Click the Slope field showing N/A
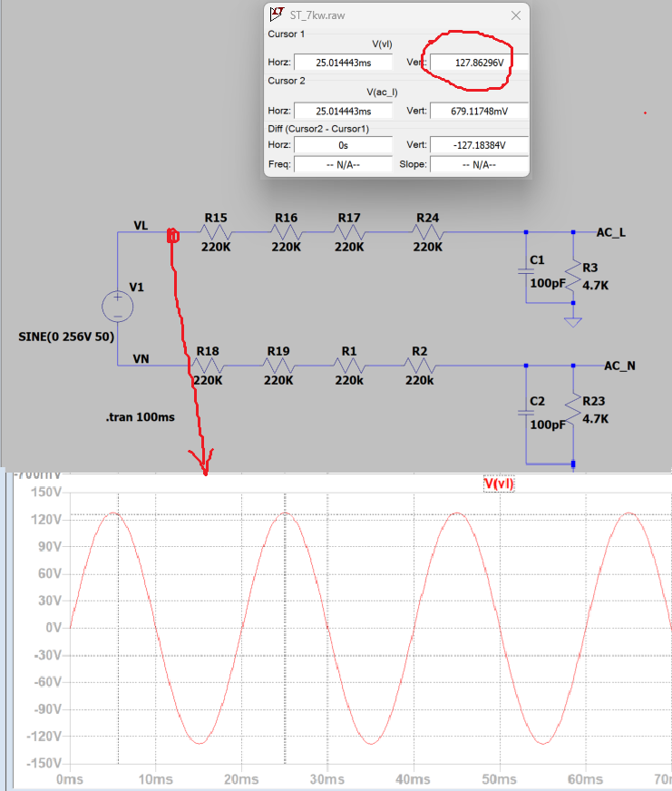The width and height of the screenshot is (672, 791). [479, 164]
